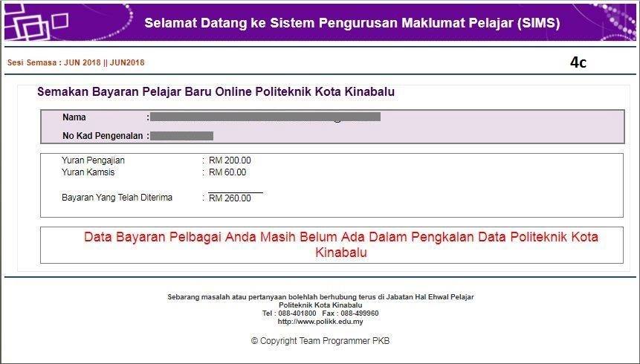This screenshot has height=364, width=640.
Task: Click the 'Bayaran Yang Telah Diterima' label
Action: pos(117,198)
